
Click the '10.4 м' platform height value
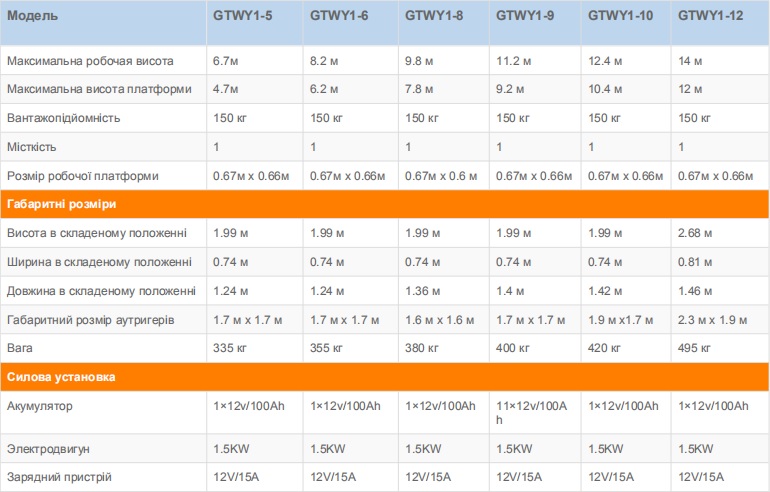(x=605, y=89)
